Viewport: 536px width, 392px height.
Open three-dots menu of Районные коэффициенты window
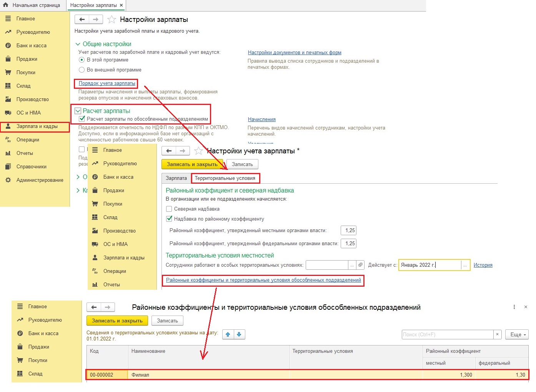pyautogui.click(x=514, y=307)
